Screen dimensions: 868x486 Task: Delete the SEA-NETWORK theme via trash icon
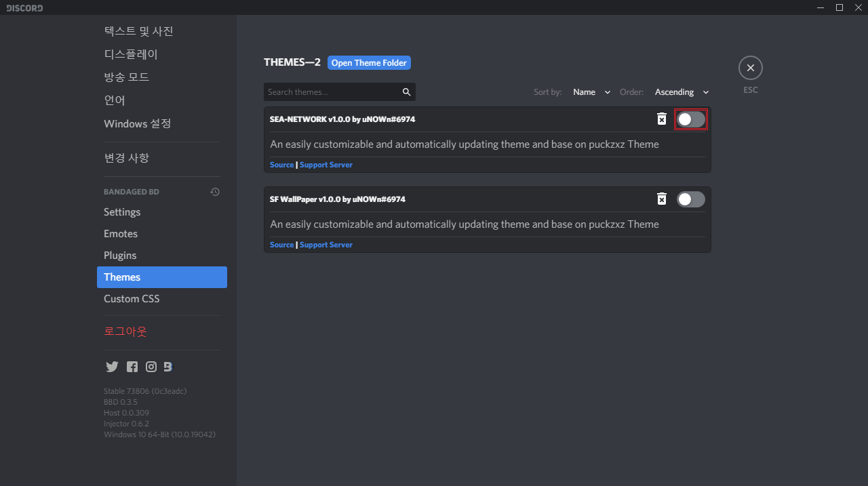coord(662,119)
